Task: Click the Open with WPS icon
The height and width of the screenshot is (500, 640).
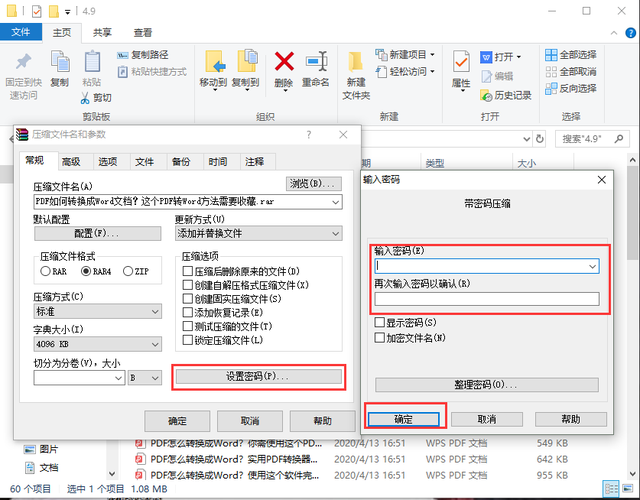Action: tap(486, 57)
